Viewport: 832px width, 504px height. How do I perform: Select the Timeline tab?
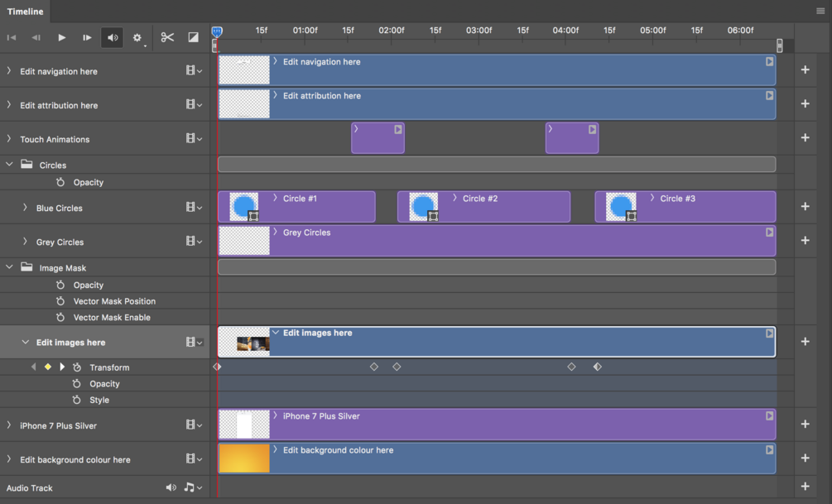point(26,11)
